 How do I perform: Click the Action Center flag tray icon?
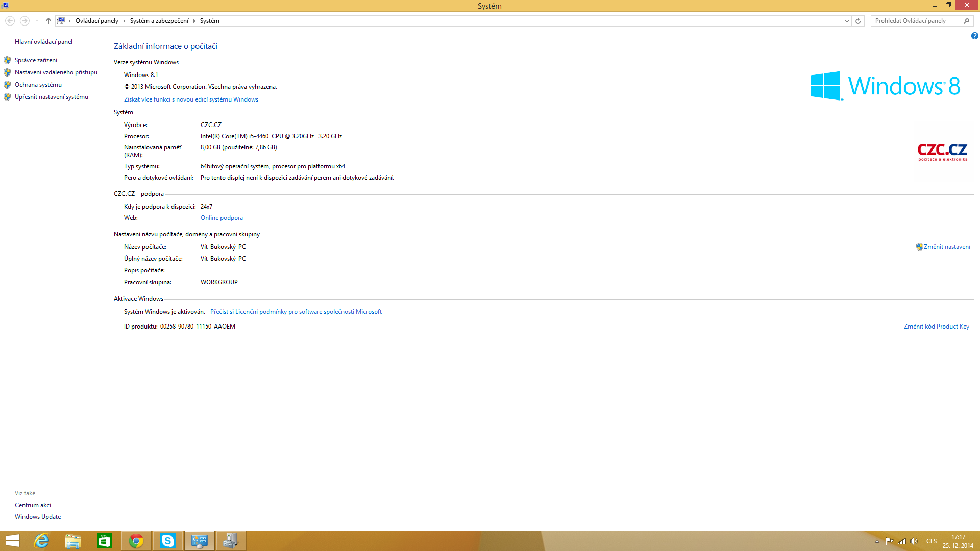[889, 541]
